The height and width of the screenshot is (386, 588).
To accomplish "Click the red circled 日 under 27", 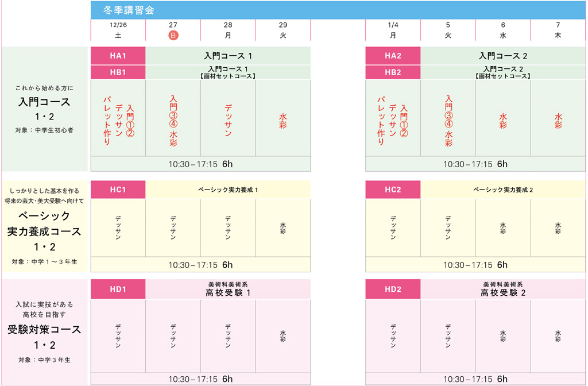I will pyautogui.click(x=173, y=35).
